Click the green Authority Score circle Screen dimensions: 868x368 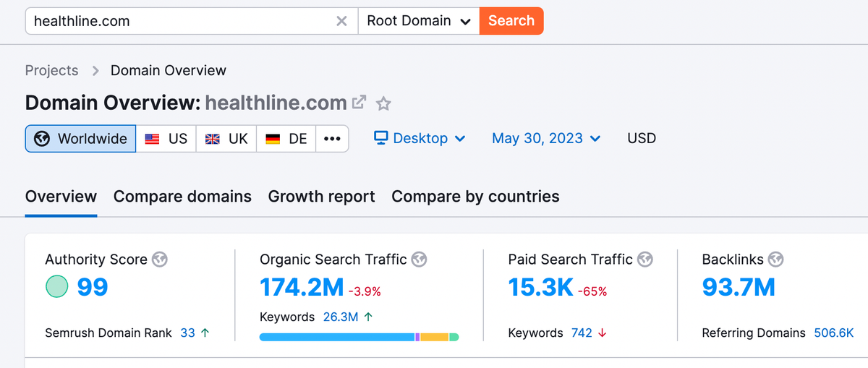[56, 287]
